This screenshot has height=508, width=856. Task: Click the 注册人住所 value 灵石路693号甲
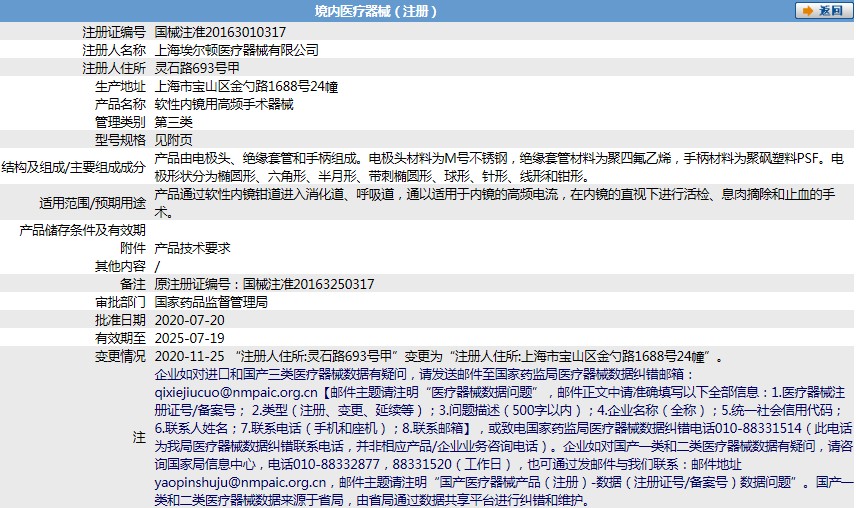197,68
